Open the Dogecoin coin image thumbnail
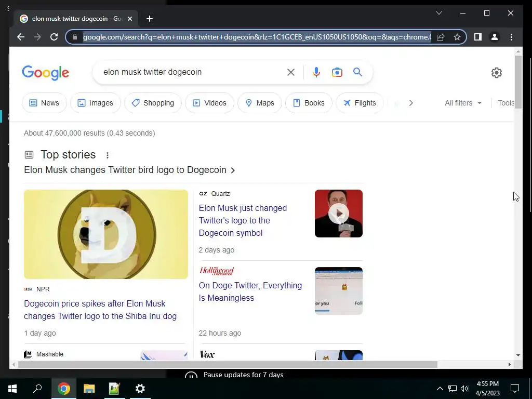The height and width of the screenshot is (399, 532). pyautogui.click(x=106, y=234)
